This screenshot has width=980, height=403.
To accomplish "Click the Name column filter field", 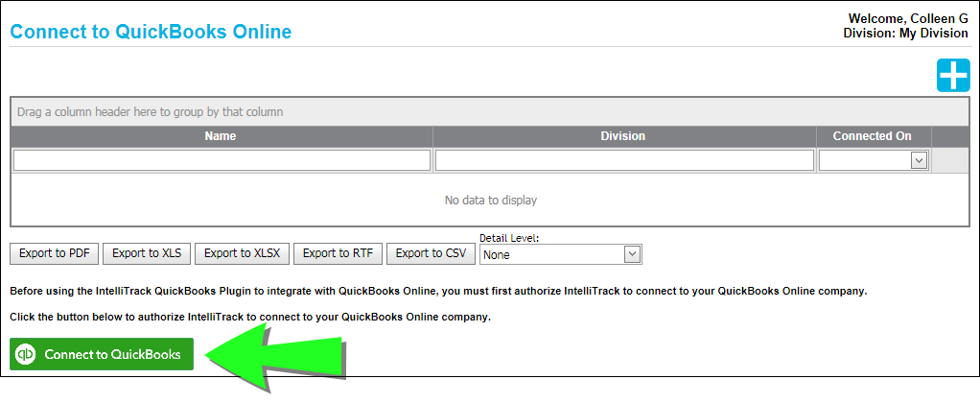I will coord(222,161).
